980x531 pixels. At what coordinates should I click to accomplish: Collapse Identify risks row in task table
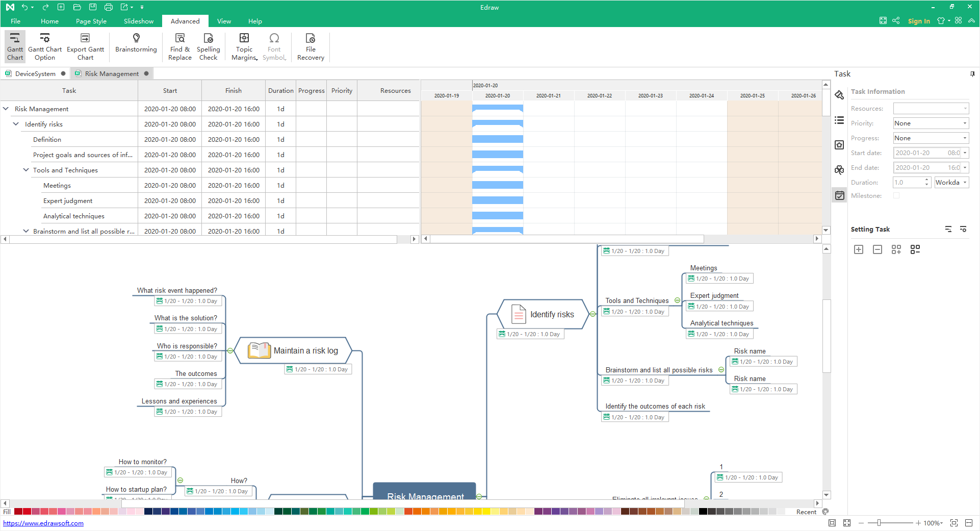(x=16, y=124)
